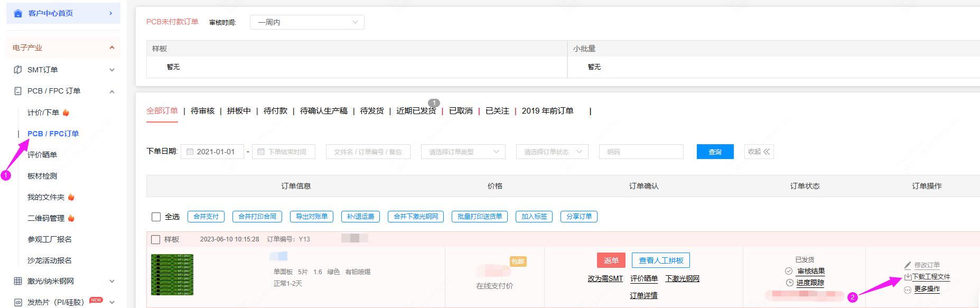Click the red 返单 button
980x308 pixels.
click(x=611, y=260)
